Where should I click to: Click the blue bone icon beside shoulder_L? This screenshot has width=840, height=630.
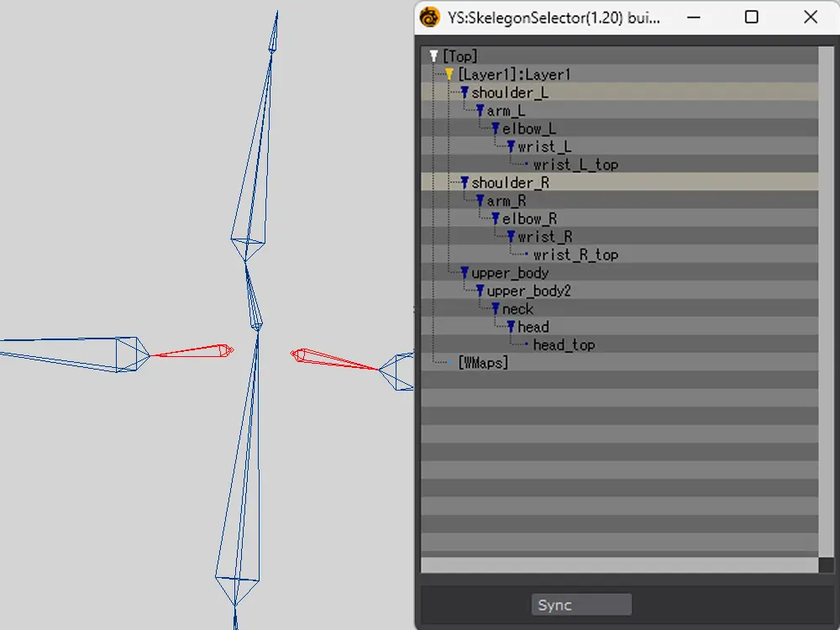(x=465, y=92)
